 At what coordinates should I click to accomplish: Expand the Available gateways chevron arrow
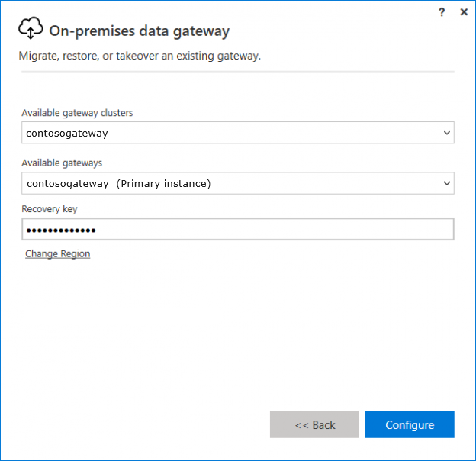pyautogui.click(x=446, y=183)
